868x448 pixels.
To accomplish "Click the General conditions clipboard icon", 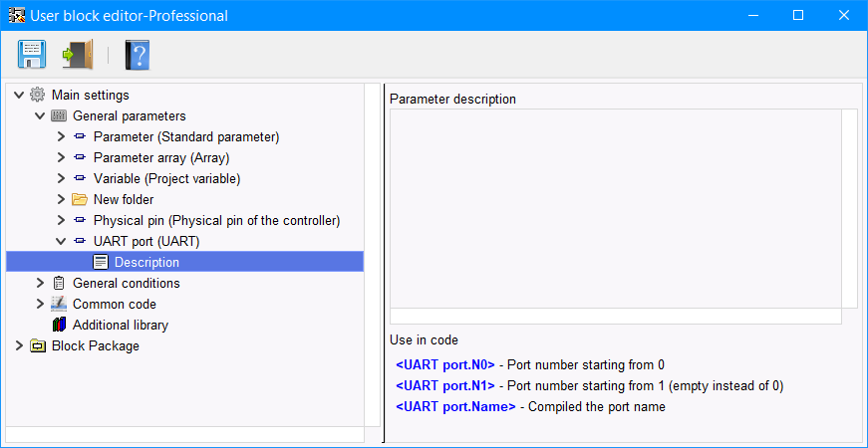I will (x=59, y=284).
